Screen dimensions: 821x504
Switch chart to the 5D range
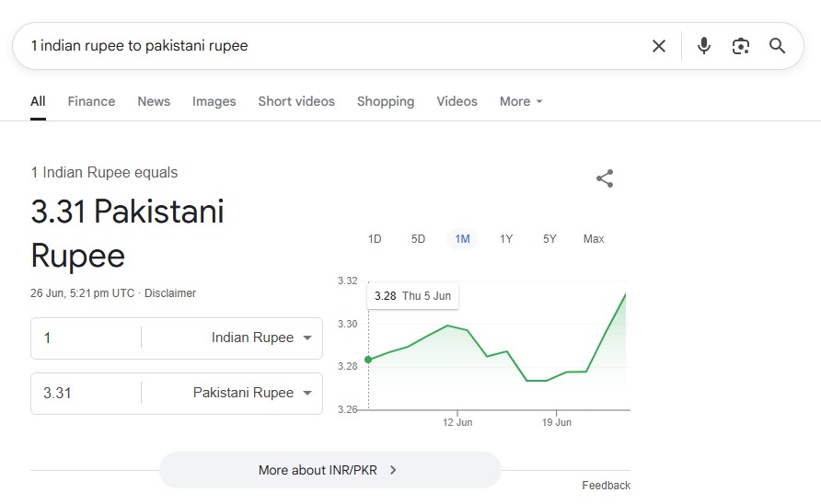point(418,239)
